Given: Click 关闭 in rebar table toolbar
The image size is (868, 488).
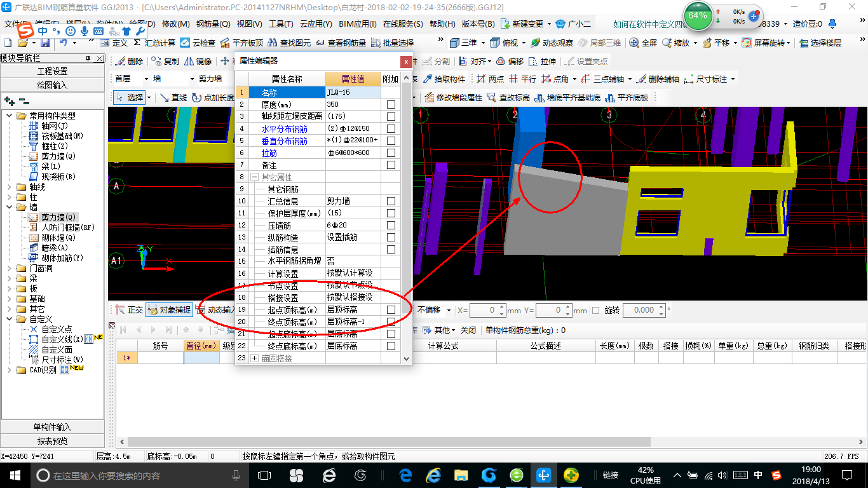Looking at the screenshot, I should (468, 330).
